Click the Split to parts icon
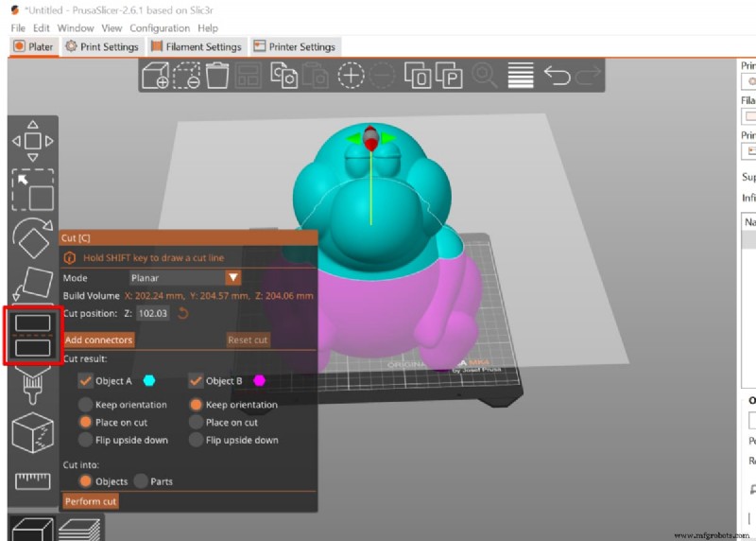Image resolution: width=756 pixels, height=541 pixels. [449, 76]
